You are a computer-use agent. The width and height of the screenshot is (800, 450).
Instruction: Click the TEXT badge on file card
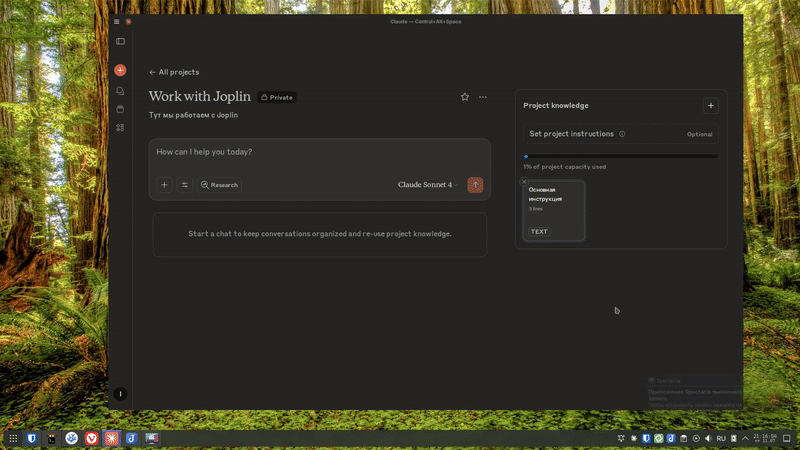click(x=539, y=232)
